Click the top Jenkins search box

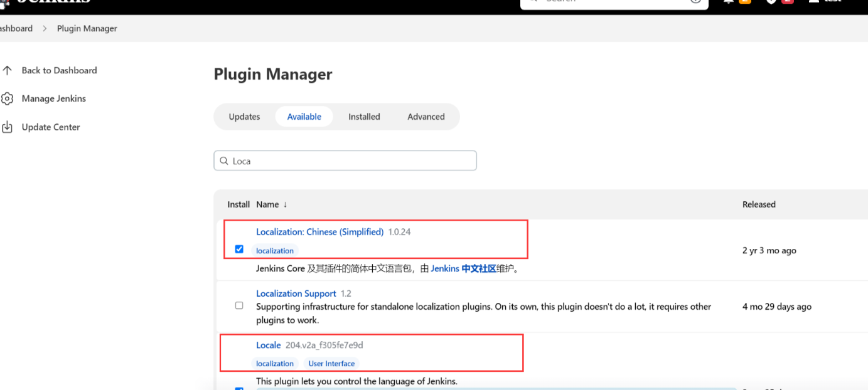[614, 2]
